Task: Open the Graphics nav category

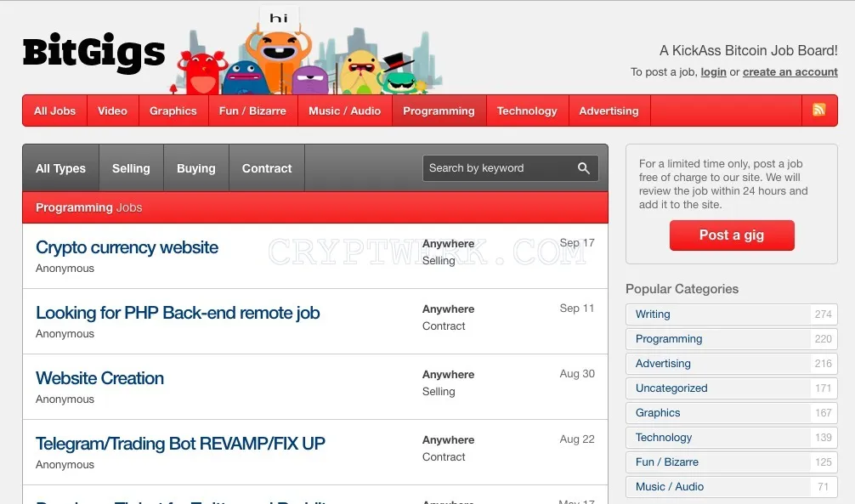Action: (173, 110)
